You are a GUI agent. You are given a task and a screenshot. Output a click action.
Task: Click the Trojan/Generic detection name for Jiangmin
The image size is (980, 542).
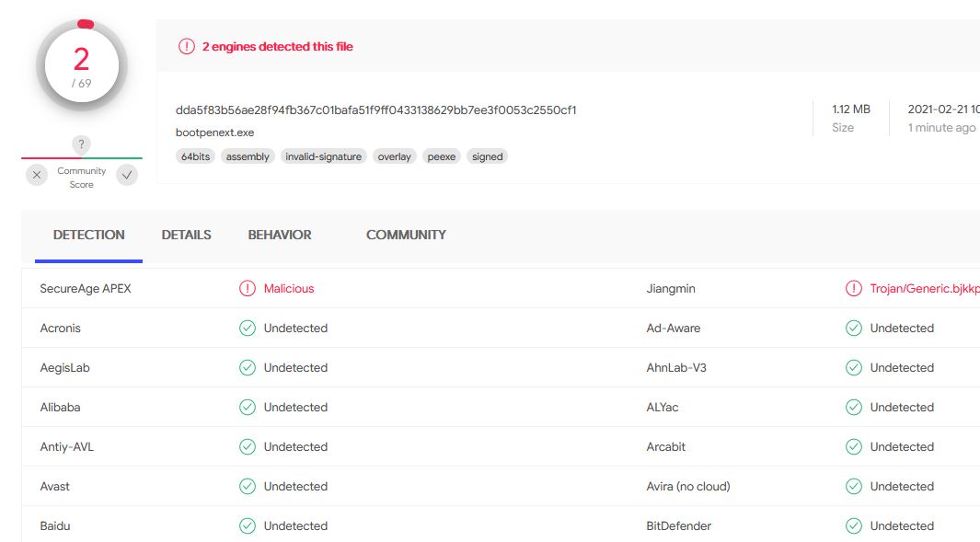pyautogui.click(x=924, y=289)
